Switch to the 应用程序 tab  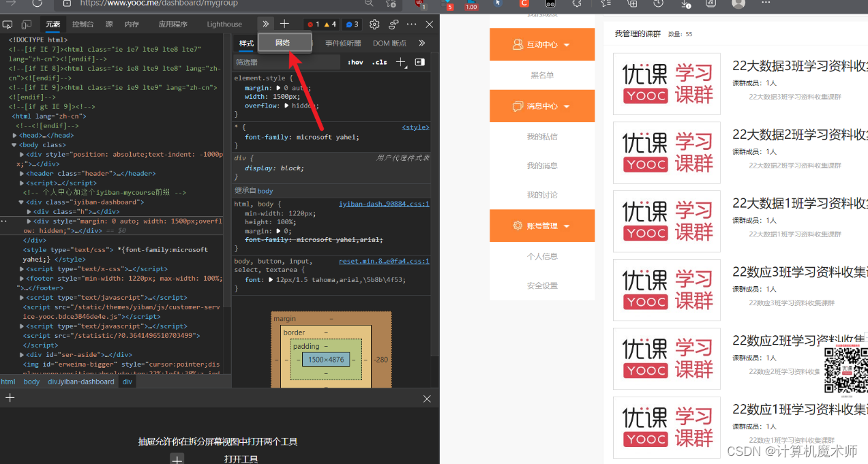[x=173, y=25]
